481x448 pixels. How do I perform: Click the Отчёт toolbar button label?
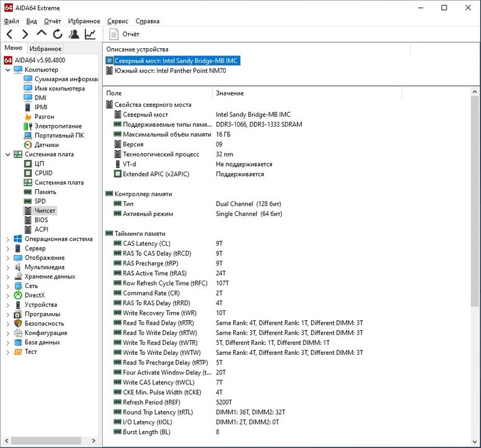131,34
